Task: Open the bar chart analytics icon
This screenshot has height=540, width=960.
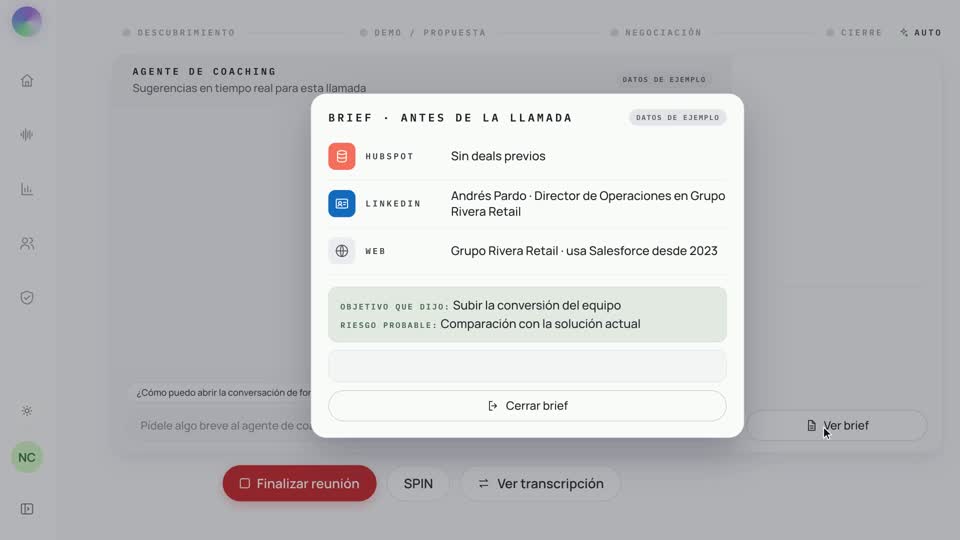Action: coord(27,189)
